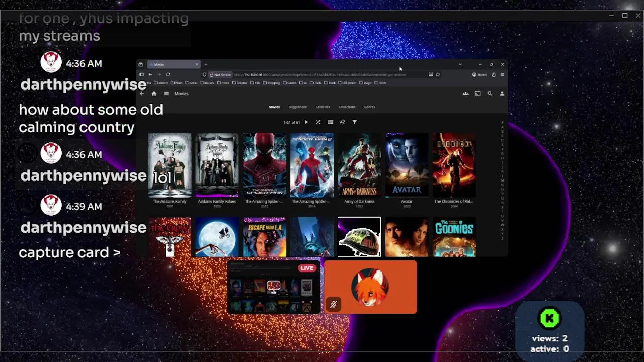644x362 pixels.
Task: Open the highlighted army helmet poster
Action: pos(359,237)
